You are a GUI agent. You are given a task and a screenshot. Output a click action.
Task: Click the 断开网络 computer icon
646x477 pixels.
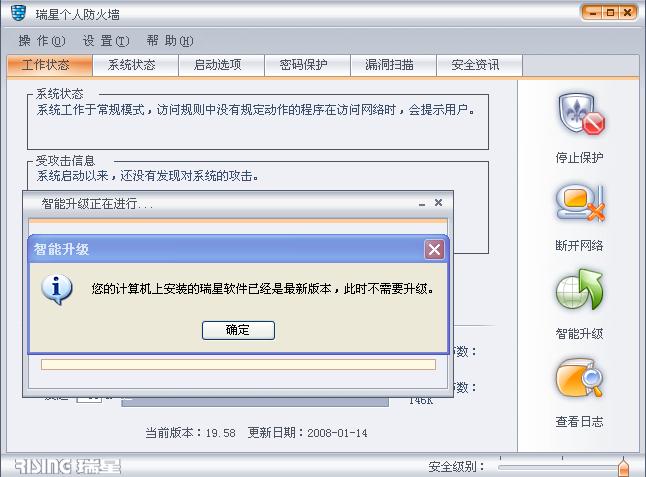click(x=580, y=202)
